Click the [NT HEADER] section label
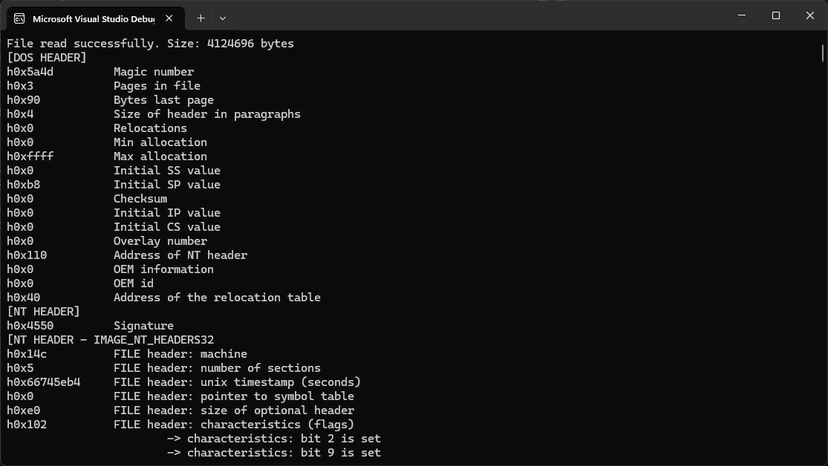 [x=43, y=312]
